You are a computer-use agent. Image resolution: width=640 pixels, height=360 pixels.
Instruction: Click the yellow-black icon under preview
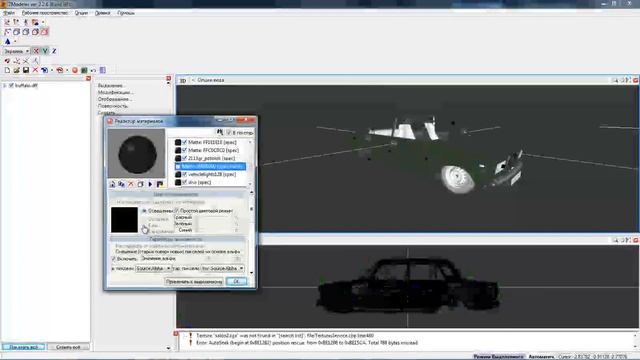pyautogui.click(x=160, y=184)
